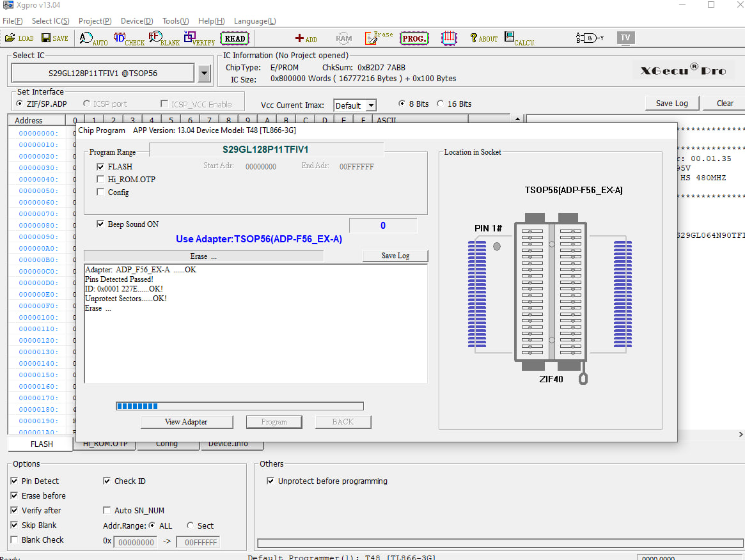Open the PROG. programming function

click(414, 38)
